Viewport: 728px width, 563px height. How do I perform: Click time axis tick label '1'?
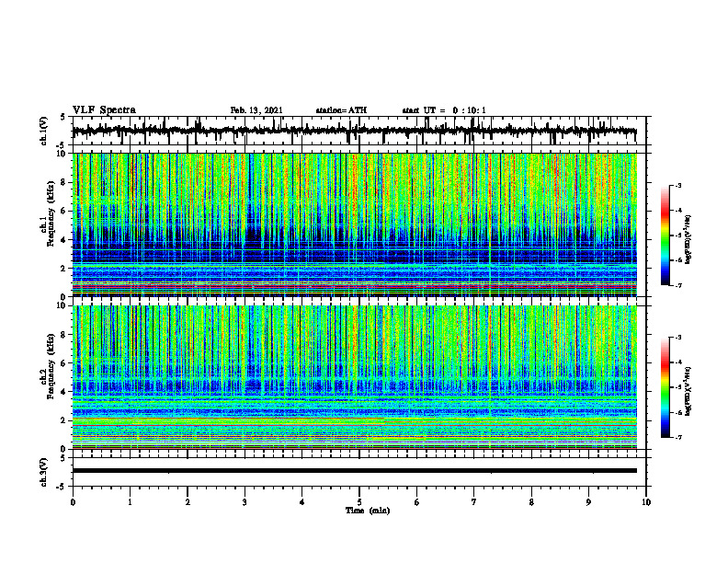[130, 502]
